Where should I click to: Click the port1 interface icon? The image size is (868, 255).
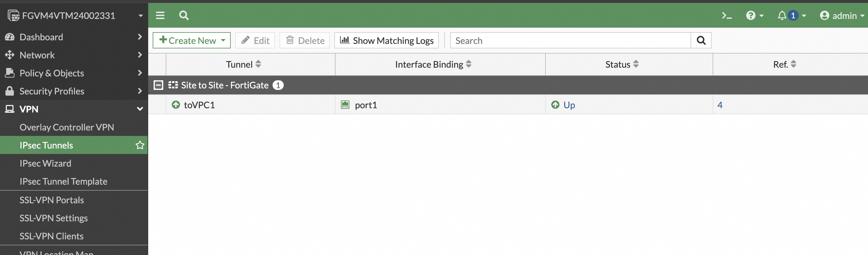coord(345,105)
